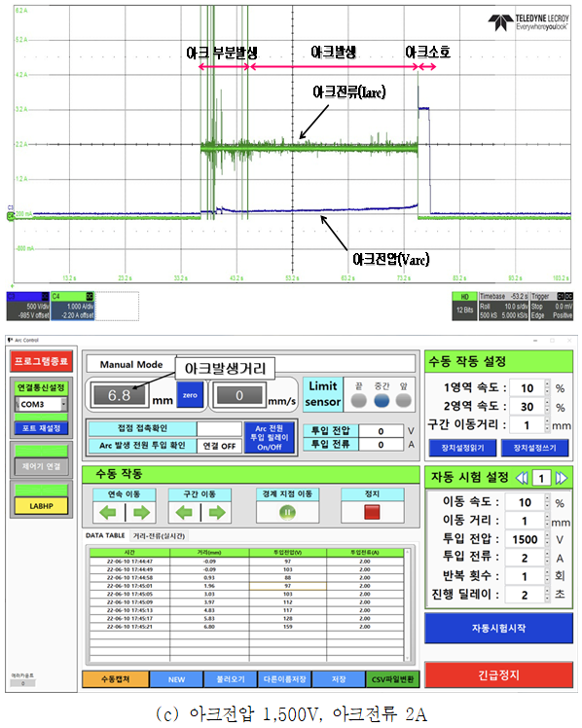Click the oscilloscope C4 channel descriptor box

[x=72, y=306]
